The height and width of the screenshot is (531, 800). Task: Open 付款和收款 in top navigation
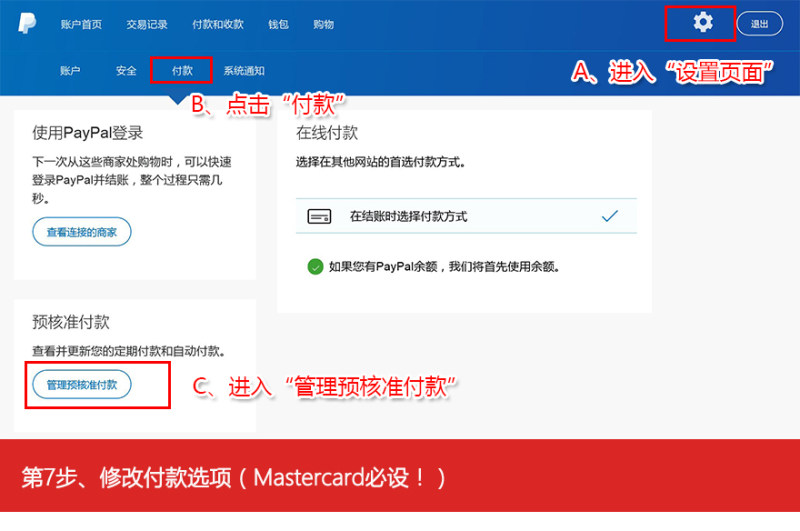(218, 24)
